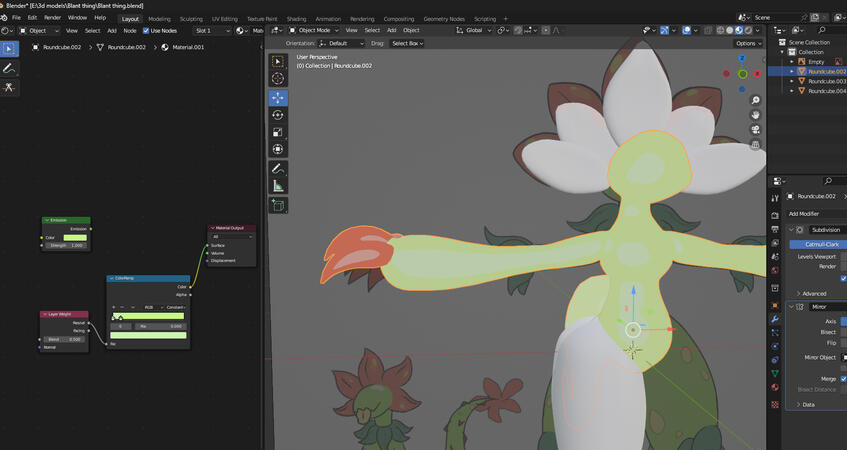Switch to rendered viewport shading
Image resolution: width=847 pixels, height=450 pixels.
(748, 30)
